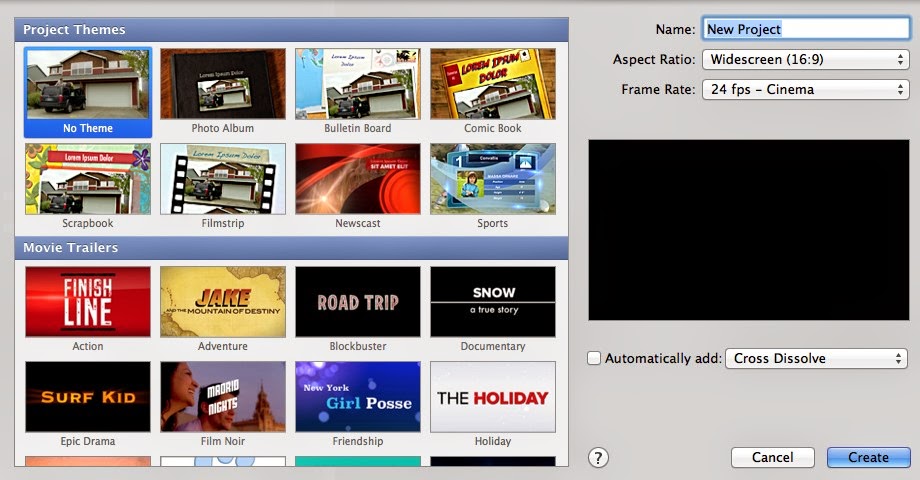Screen dimensions: 920x480
Task: Select the No Theme project thumbnail
Action: pyautogui.click(x=88, y=84)
